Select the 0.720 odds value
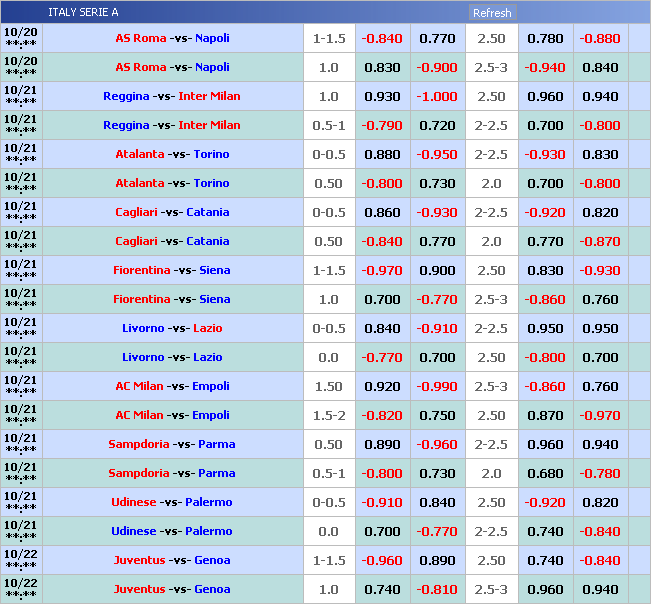 click(x=437, y=125)
